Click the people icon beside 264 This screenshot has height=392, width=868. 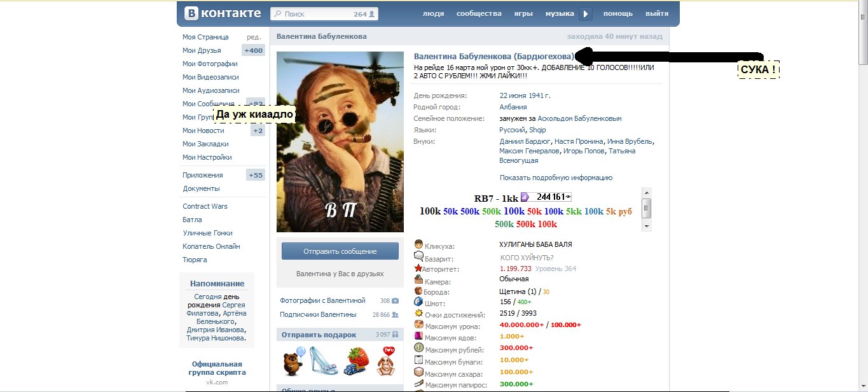[372, 13]
